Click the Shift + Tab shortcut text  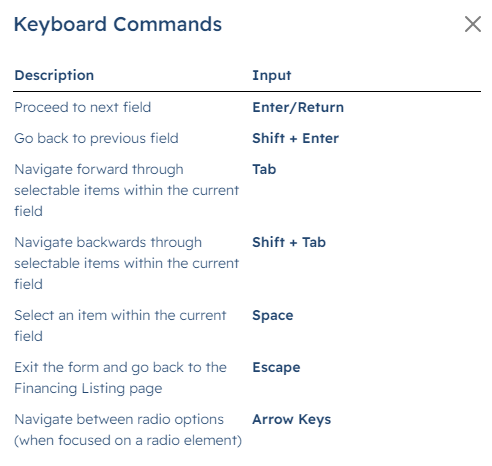point(289,242)
